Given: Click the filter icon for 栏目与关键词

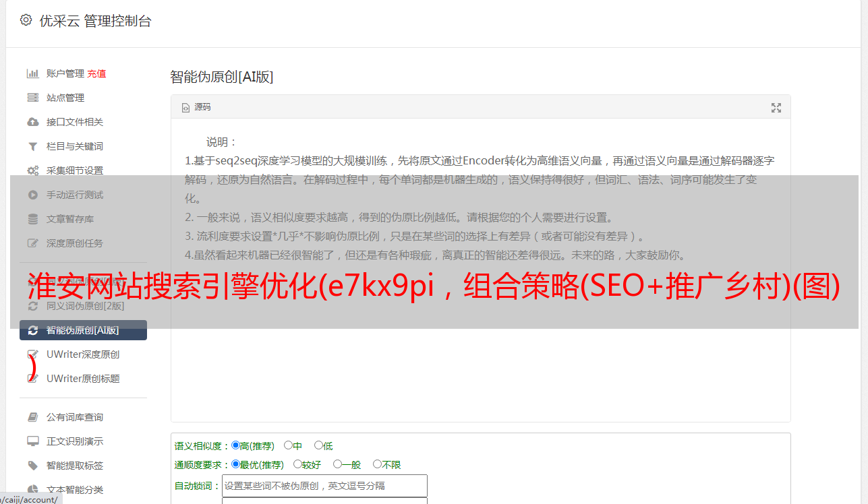Looking at the screenshot, I should tap(32, 146).
